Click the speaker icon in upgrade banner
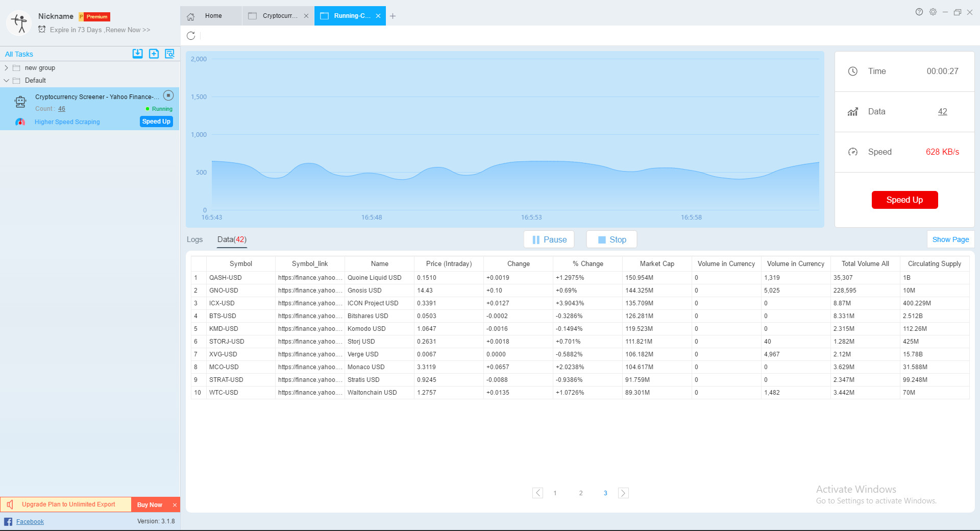980x531 pixels. pyautogui.click(x=10, y=504)
